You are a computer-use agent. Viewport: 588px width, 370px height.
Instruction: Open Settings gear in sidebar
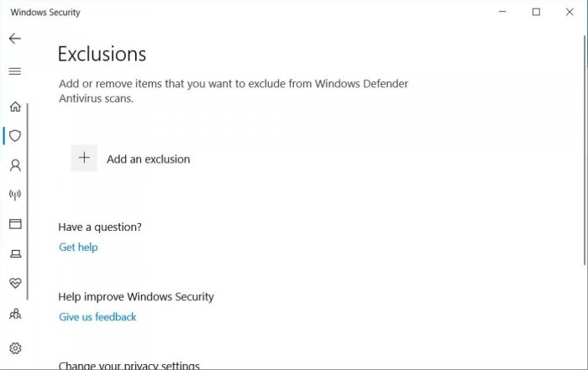pos(14,348)
